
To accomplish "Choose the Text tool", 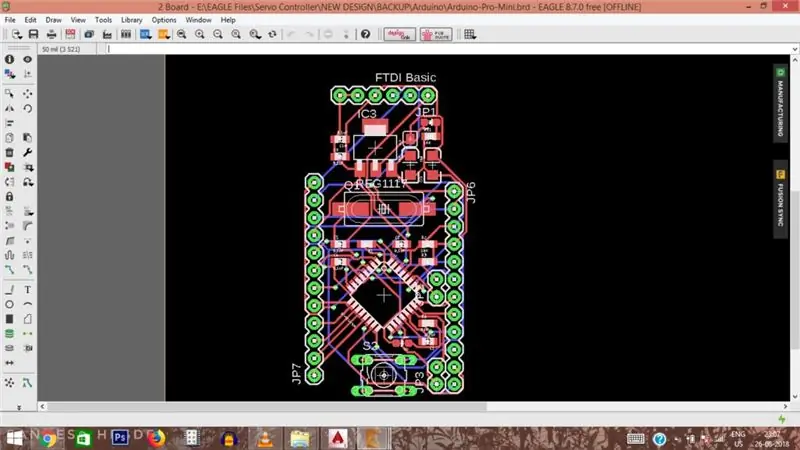I will pos(28,290).
